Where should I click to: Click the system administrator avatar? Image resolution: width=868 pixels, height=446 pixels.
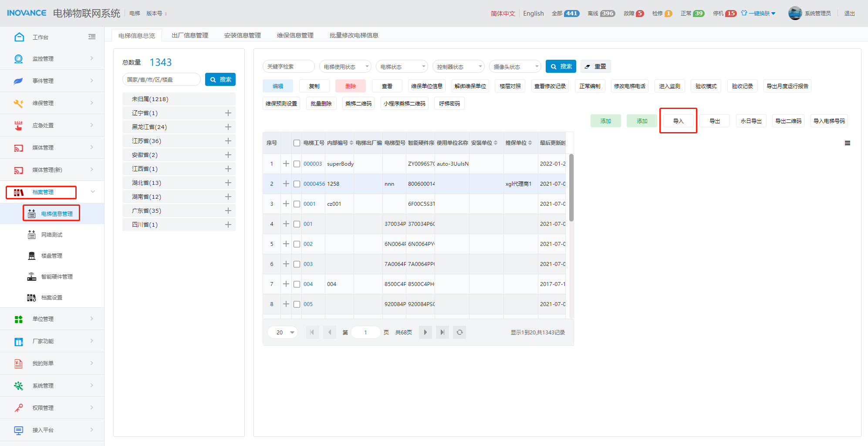pos(795,13)
